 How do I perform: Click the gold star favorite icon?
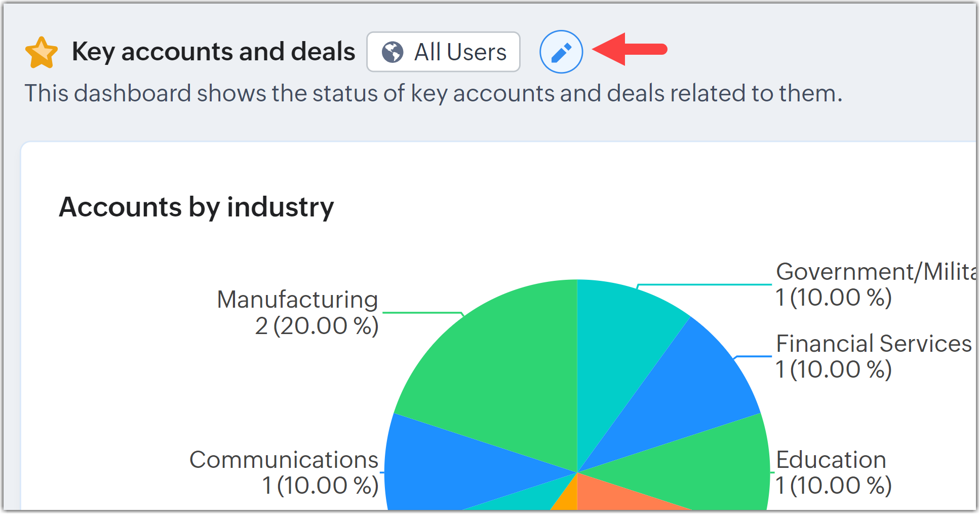pos(42,52)
